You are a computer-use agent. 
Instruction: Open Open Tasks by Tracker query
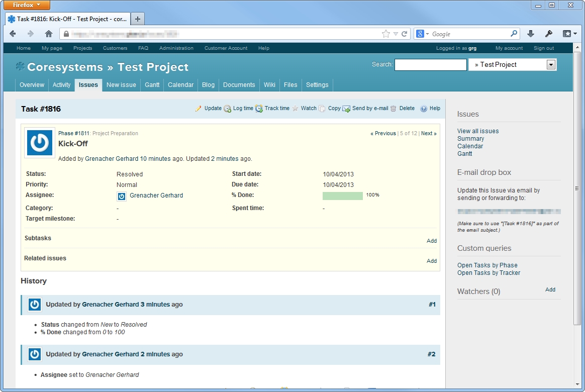click(x=489, y=273)
